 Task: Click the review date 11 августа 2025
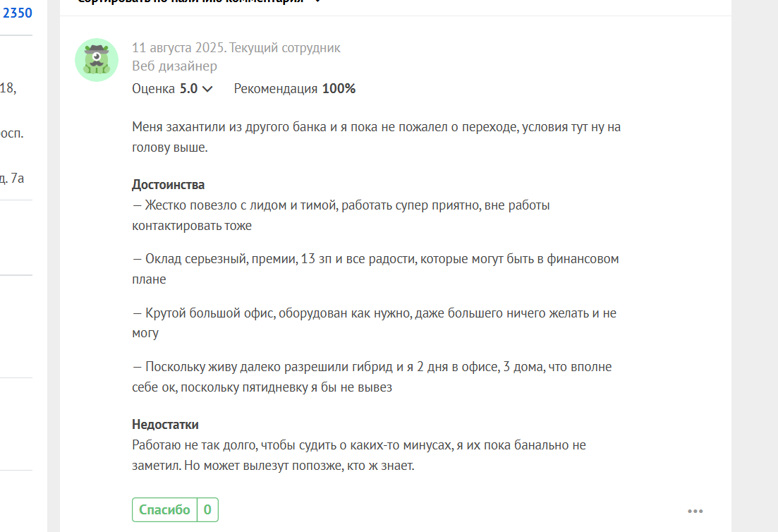point(178,48)
